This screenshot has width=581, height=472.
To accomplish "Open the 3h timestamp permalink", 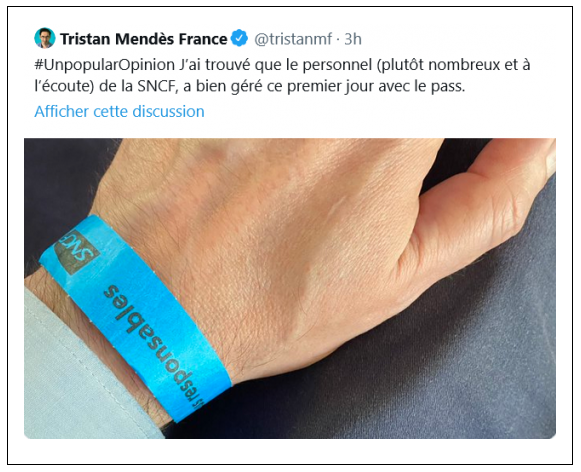I will pos(353,39).
